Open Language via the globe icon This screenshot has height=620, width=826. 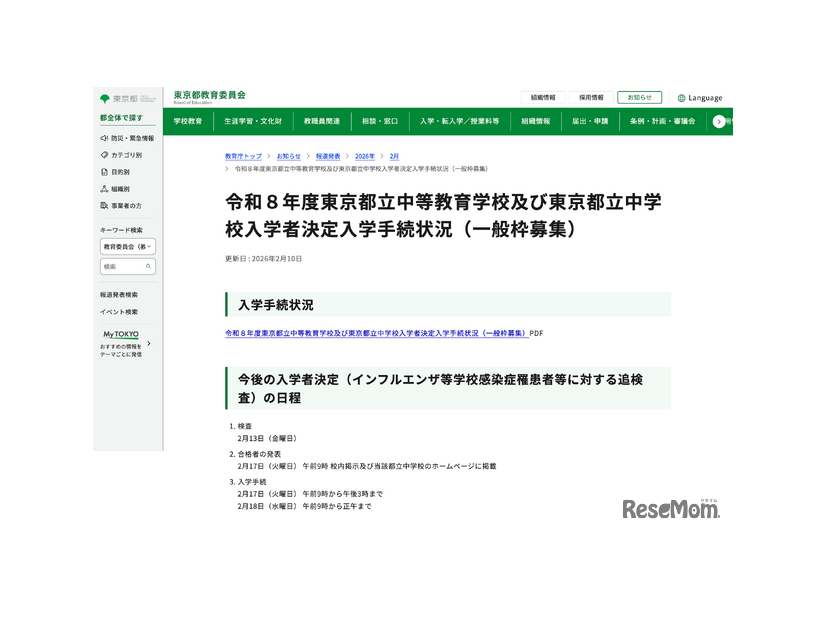682,98
